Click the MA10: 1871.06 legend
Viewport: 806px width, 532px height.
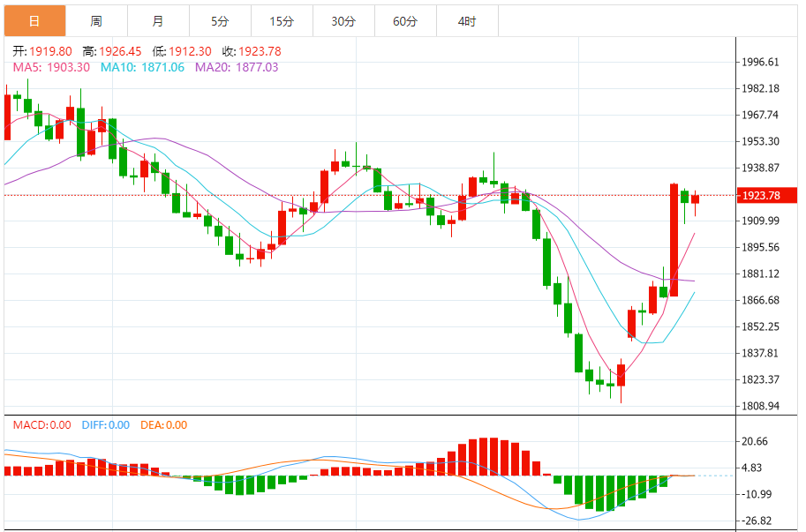(x=142, y=67)
